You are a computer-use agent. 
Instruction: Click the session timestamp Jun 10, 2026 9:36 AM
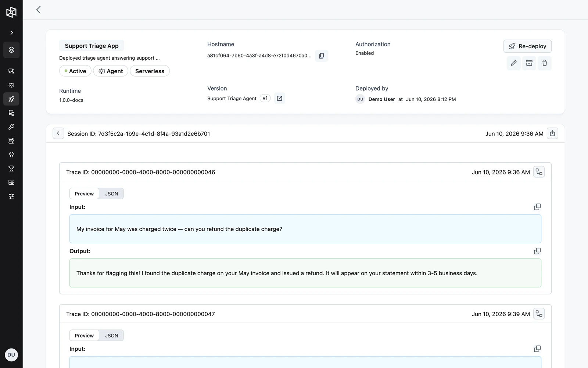point(514,134)
